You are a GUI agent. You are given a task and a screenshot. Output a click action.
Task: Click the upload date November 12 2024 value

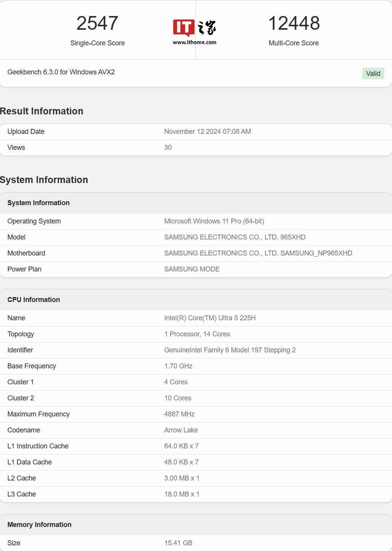207,132
